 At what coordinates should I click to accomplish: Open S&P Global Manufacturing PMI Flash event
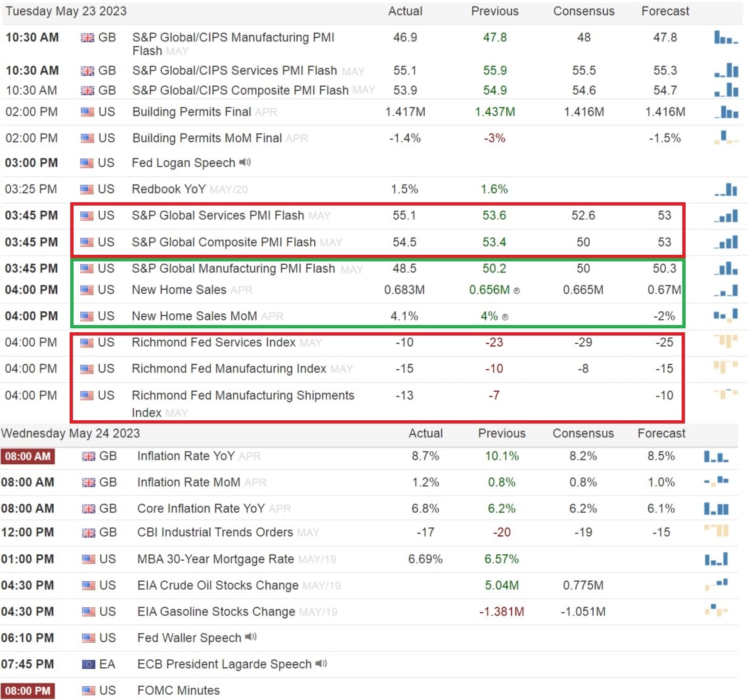point(233,269)
